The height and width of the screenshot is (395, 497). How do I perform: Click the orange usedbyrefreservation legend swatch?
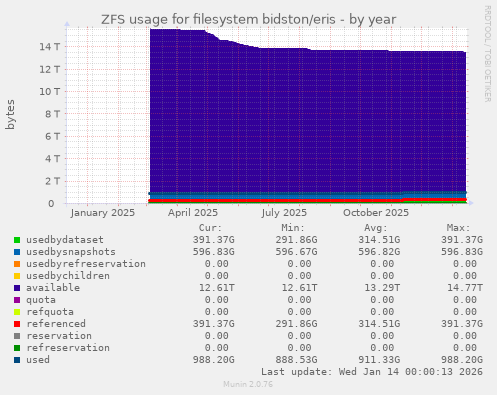tap(17, 264)
